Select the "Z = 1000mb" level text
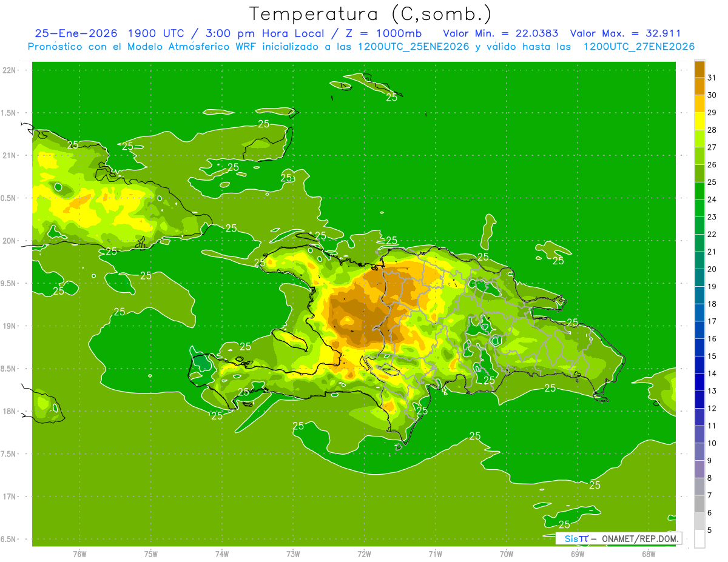728x562 pixels. pyautogui.click(x=383, y=33)
